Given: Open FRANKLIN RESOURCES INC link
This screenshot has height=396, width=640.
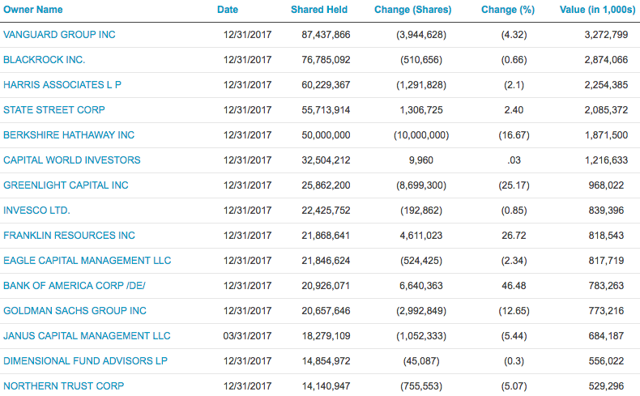Looking at the screenshot, I should point(69,236).
